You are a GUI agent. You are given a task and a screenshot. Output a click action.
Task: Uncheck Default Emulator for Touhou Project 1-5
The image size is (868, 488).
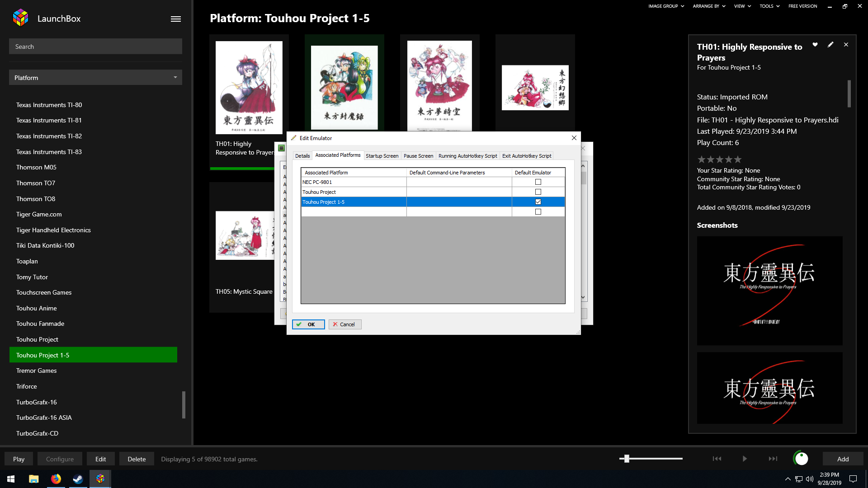[538, 202]
